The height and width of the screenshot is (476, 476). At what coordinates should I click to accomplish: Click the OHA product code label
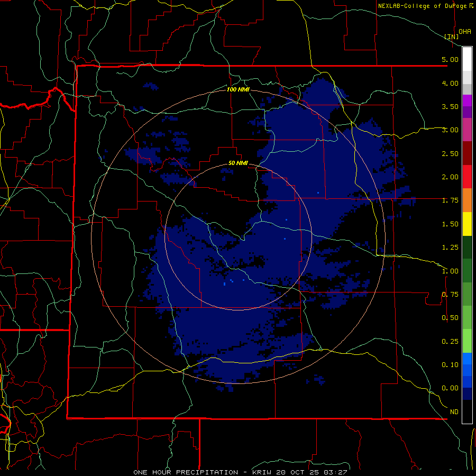465,32
